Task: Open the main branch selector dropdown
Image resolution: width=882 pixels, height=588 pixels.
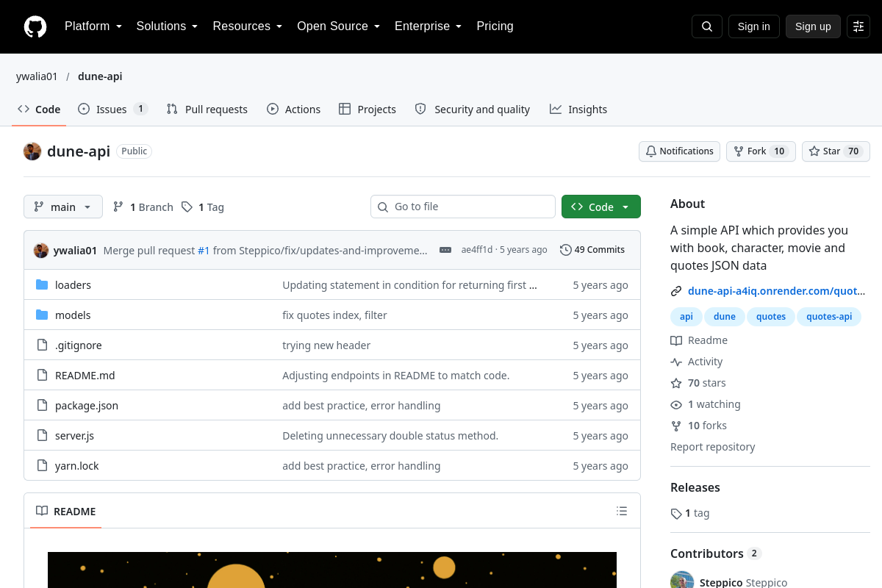Action: (x=63, y=207)
